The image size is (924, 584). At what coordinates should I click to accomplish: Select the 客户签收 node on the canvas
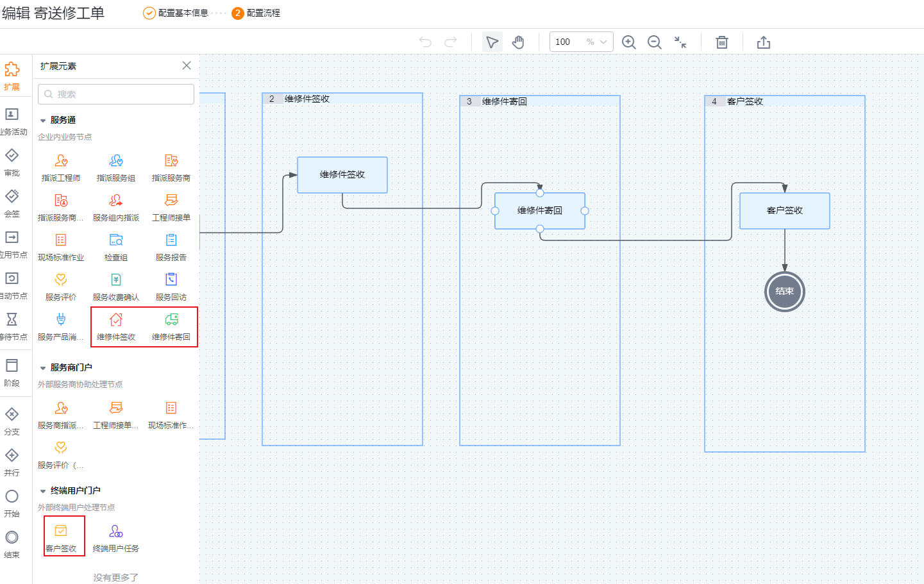click(x=785, y=211)
